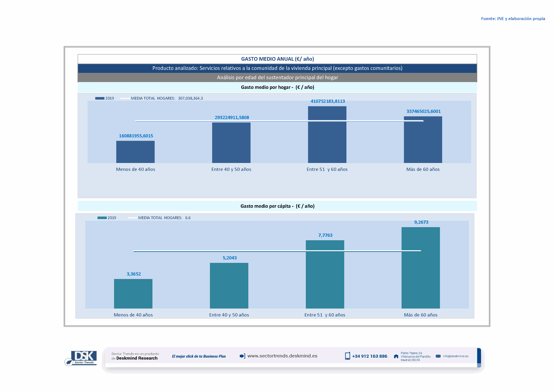
Task: Click the 410752183,8113 data label
Action: tap(328, 101)
